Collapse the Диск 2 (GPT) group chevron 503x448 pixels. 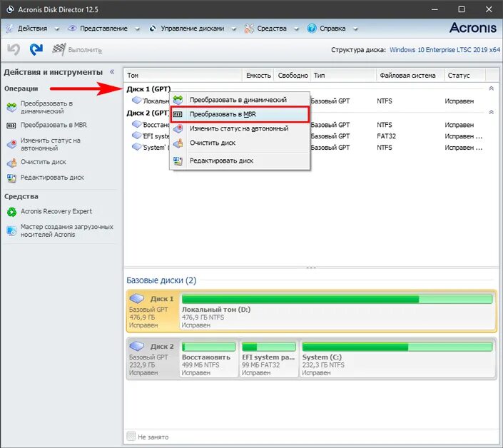[x=491, y=112]
